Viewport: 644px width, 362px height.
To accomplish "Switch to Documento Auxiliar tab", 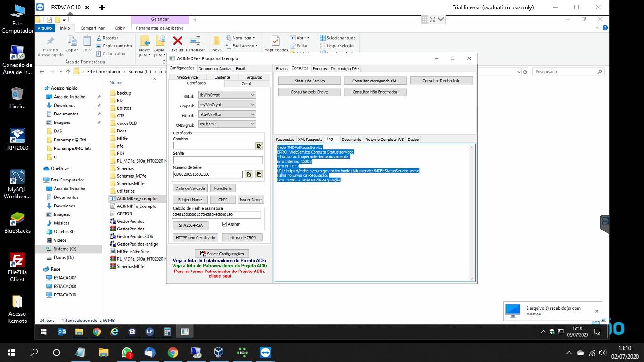I will (215, 69).
